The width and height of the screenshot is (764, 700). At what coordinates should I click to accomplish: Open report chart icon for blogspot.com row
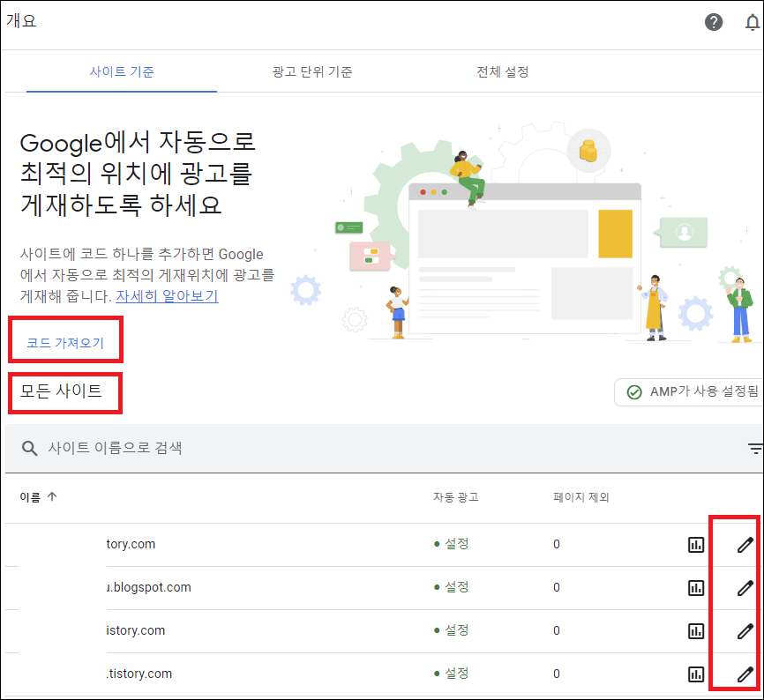(696, 588)
